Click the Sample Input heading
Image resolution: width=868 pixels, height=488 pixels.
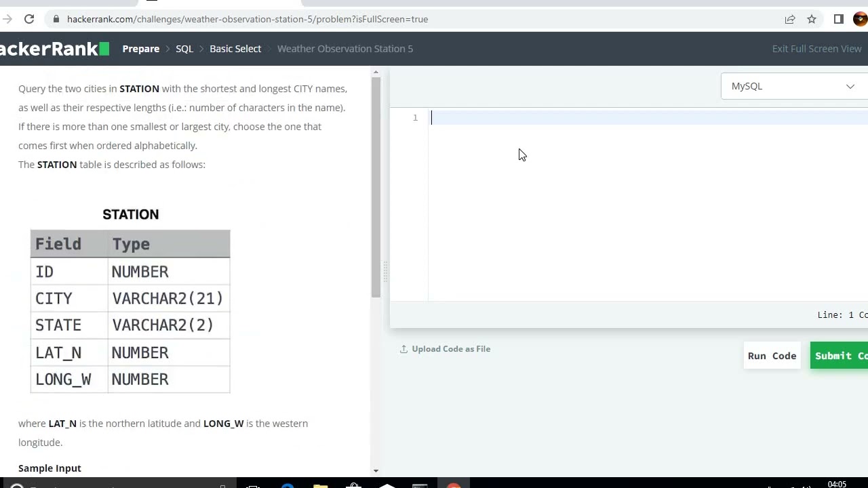[50, 468]
